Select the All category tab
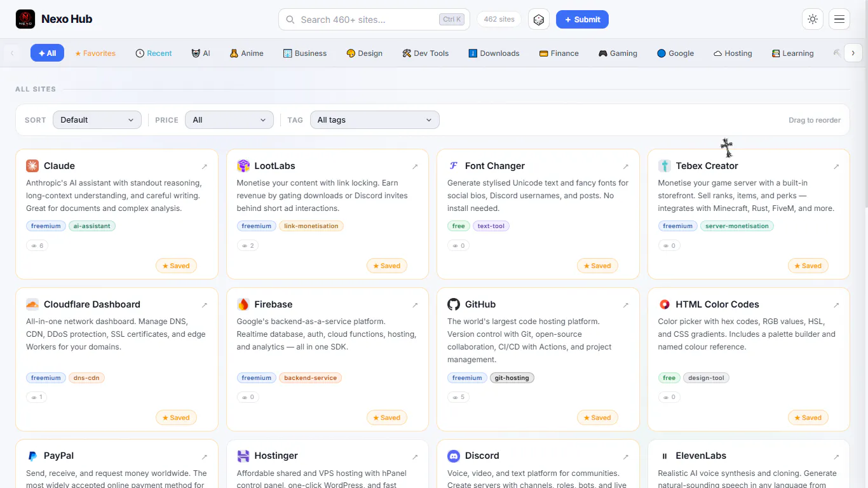The image size is (868, 488). pyautogui.click(x=47, y=53)
